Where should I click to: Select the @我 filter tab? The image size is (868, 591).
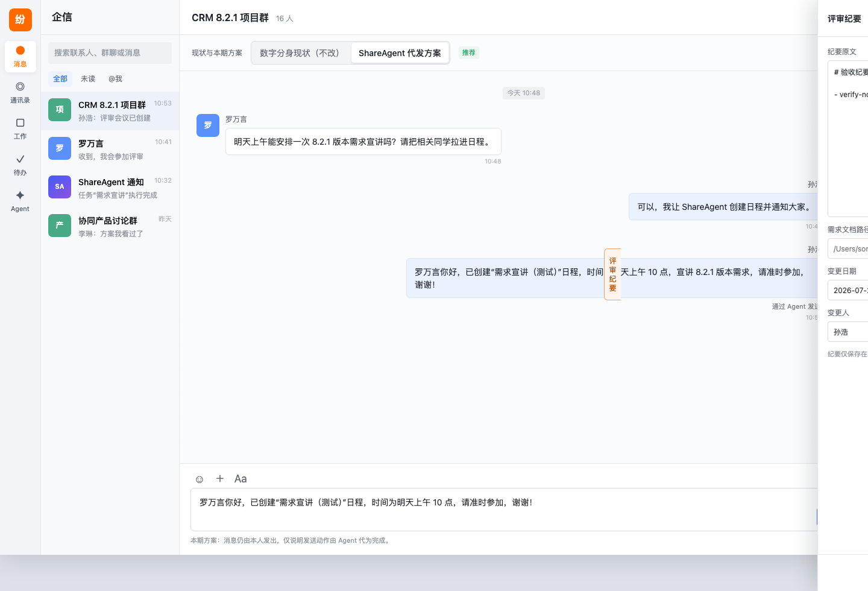pyautogui.click(x=115, y=79)
